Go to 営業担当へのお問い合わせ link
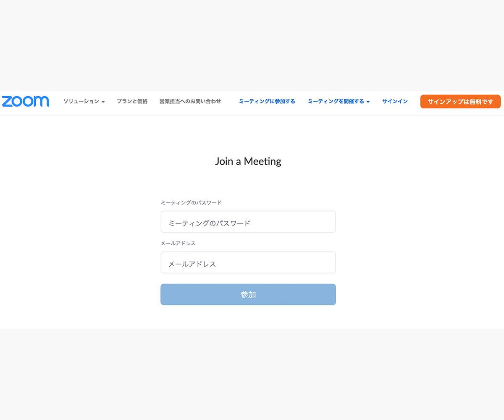The image size is (504, 420). click(x=190, y=101)
